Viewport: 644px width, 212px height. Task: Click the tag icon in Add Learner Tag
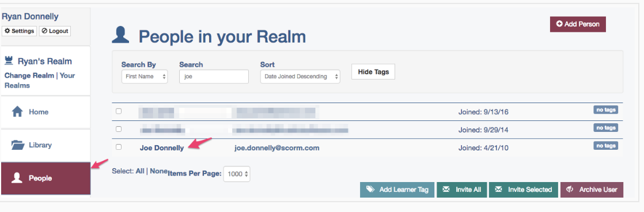[x=370, y=190]
